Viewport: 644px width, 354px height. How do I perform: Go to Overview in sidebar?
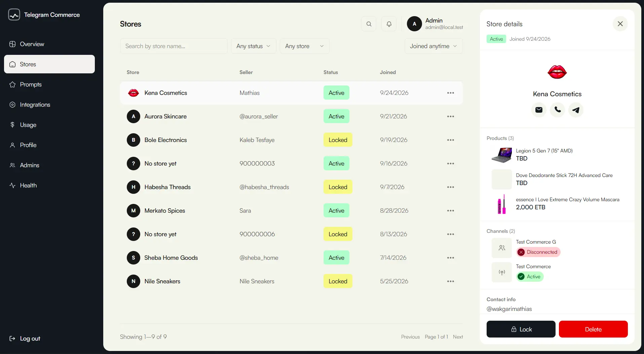49,44
